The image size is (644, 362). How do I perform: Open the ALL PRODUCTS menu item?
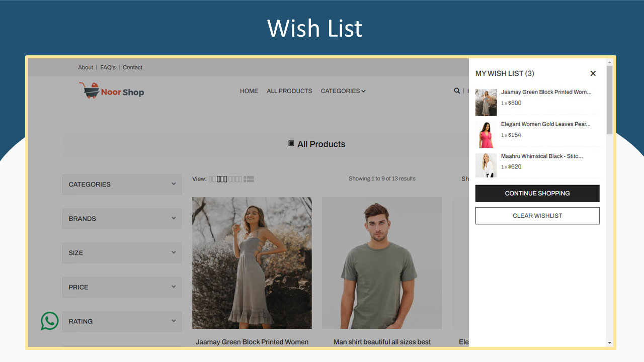[289, 91]
